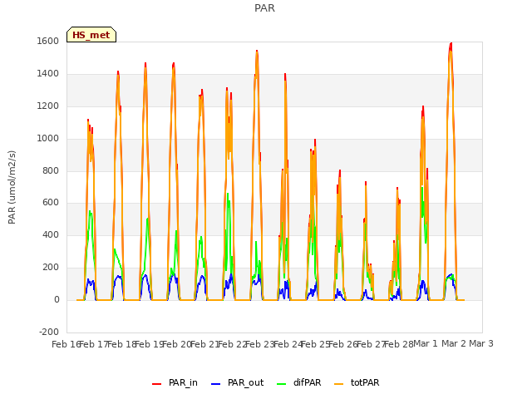
Task: Click the 1000 y-axis tick label
Action: pyautogui.click(x=48, y=138)
